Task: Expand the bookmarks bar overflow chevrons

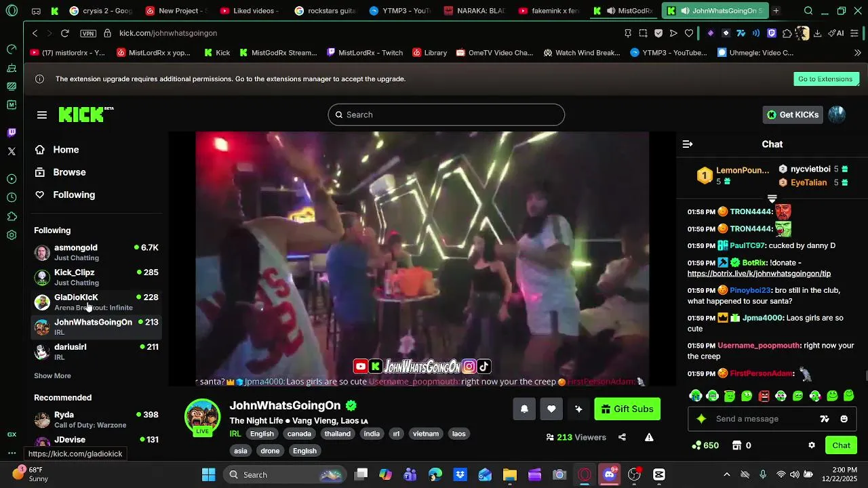Action: pos(858,52)
